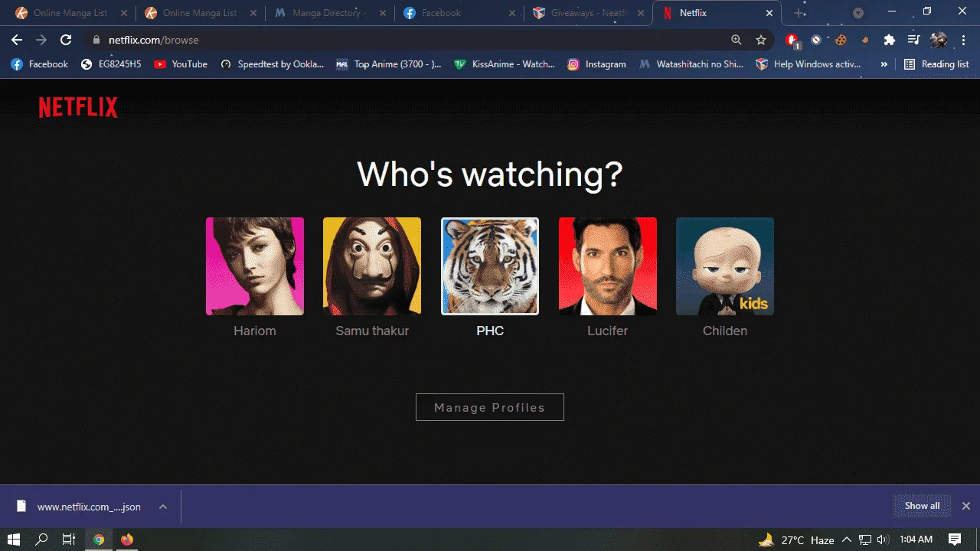
Task: Open the media control playlist icon
Action: coord(913,40)
